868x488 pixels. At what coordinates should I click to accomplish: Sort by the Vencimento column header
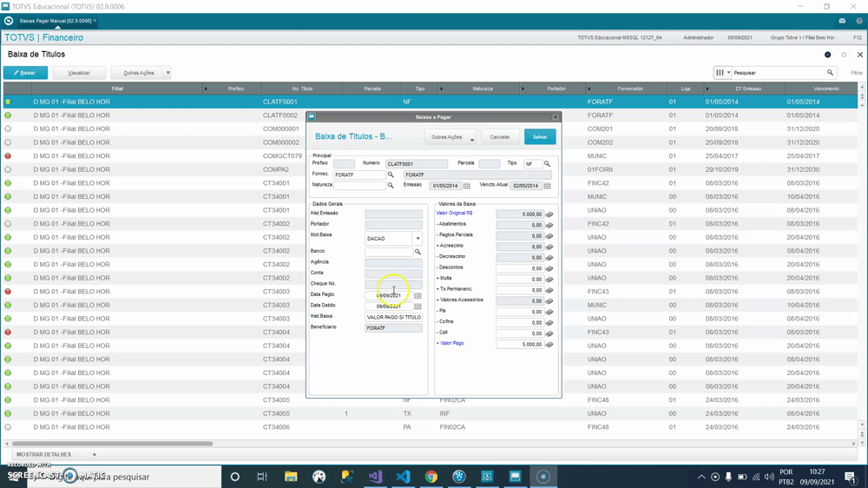tap(826, 89)
